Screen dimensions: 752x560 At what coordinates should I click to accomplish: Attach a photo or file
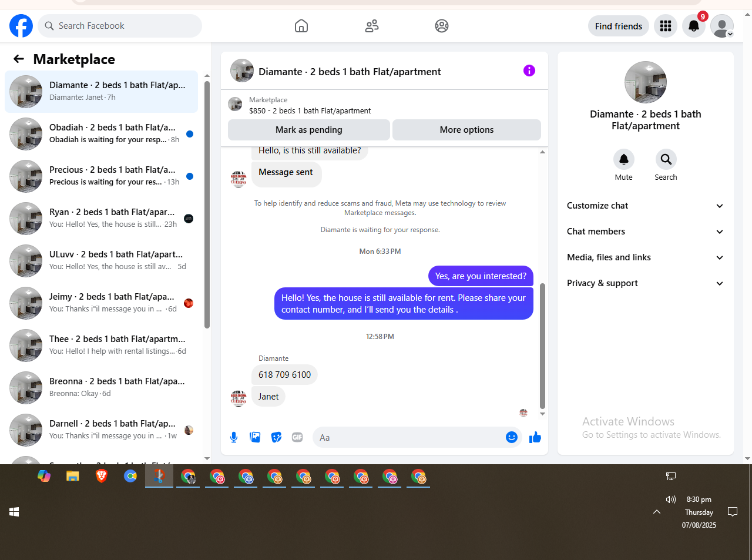(255, 437)
